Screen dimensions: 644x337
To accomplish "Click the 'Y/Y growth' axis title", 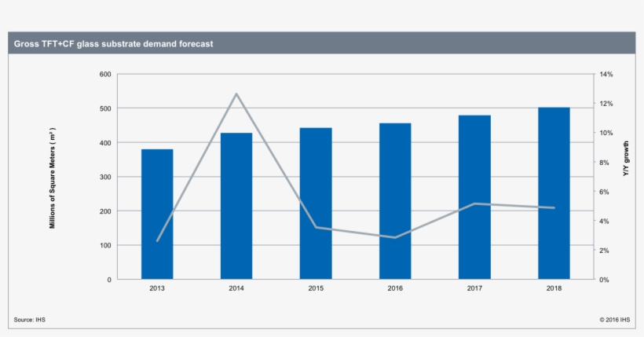I will click(x=626, y=159).
